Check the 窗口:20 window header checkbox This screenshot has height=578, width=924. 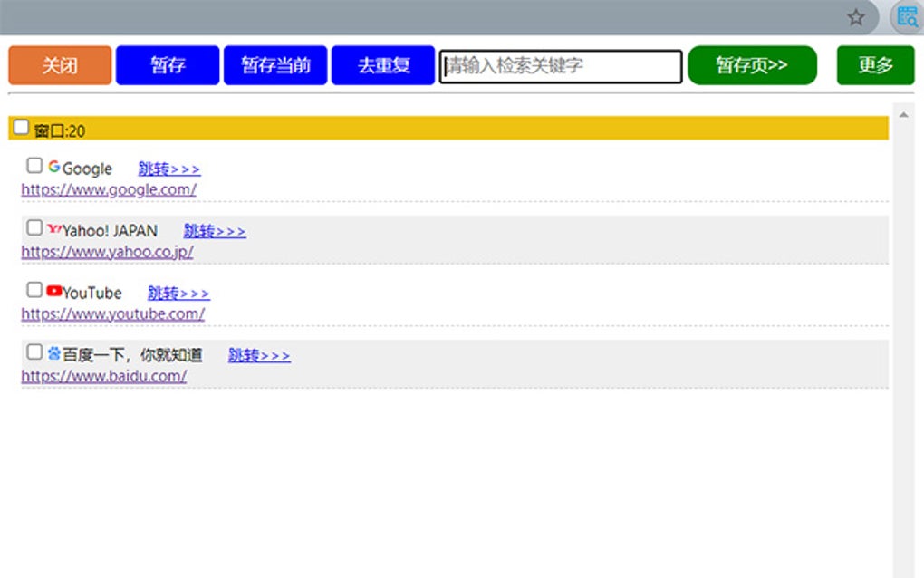(21, 126)
